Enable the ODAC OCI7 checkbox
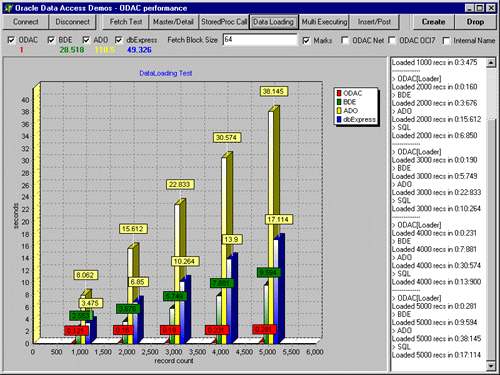This screenshot has height=375, width=500. [392, 41]
